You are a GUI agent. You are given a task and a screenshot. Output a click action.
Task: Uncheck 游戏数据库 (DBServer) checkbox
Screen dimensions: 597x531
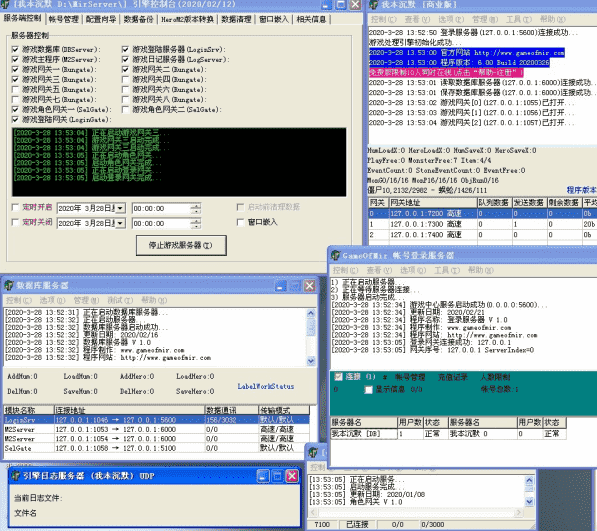tap(15, 49)
